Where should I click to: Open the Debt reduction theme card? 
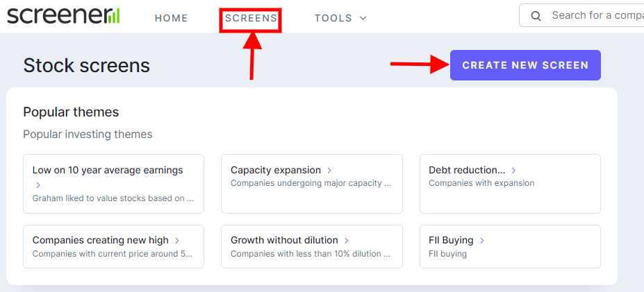tap(510, 184)
